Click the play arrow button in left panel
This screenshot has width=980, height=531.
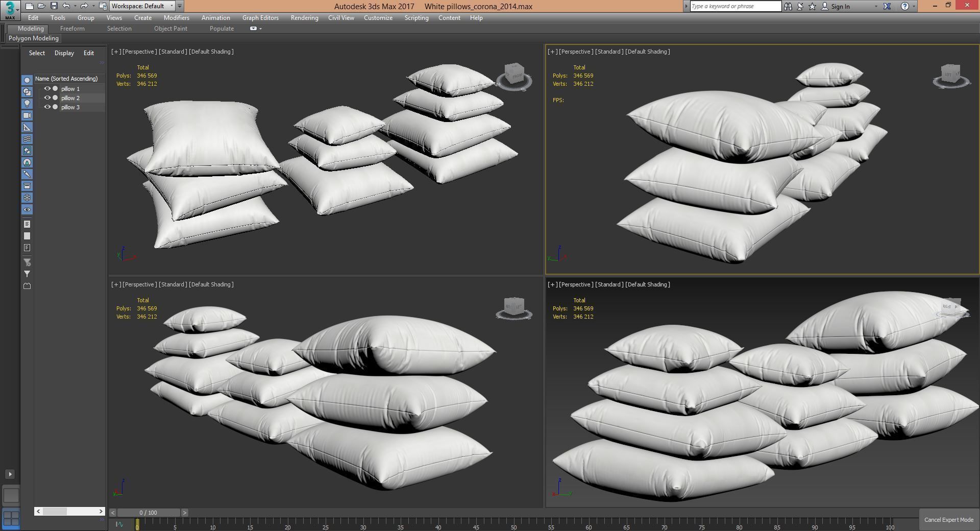[10, 474]
